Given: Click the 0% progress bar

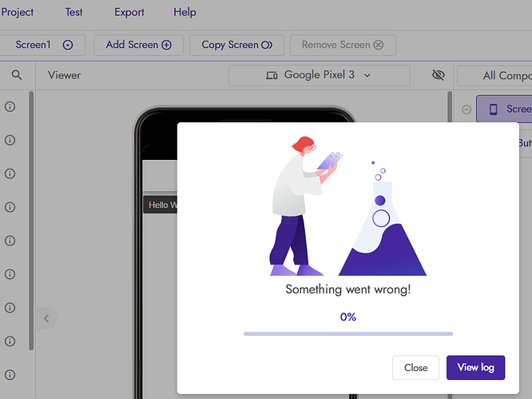Looking at the screenshot, I should (x=348, y=333).
